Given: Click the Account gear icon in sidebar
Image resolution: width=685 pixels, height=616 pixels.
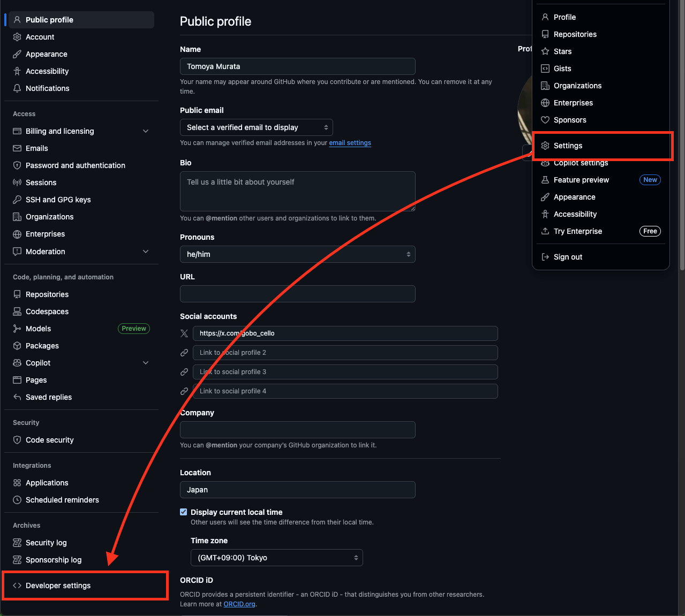Looking at the screenshot, I should [x=17, y=37].
